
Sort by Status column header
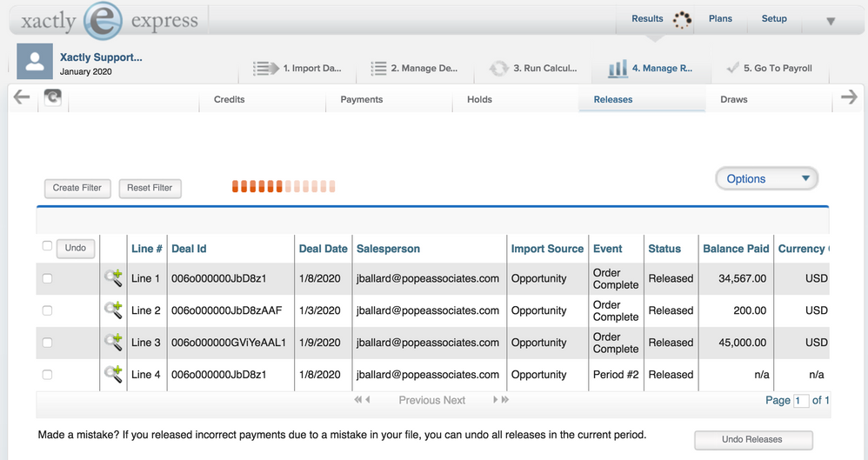[664, 249]
